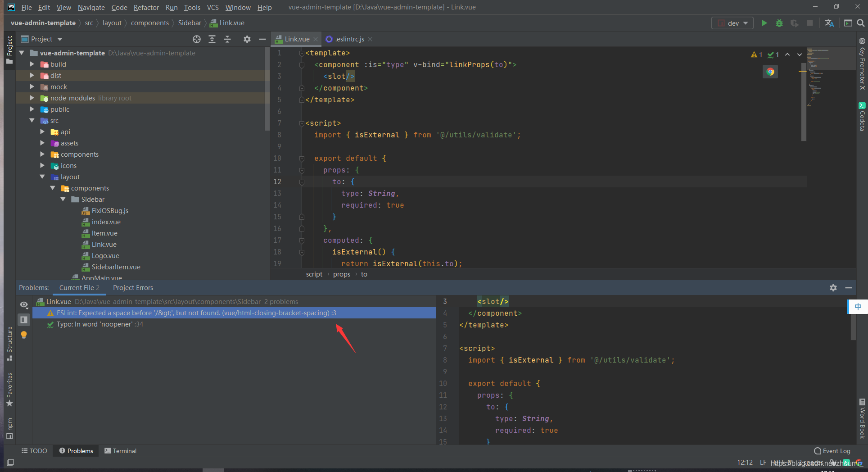
Task: Open the Search Everywhere magnifier icon
Action: coord(860,23)
